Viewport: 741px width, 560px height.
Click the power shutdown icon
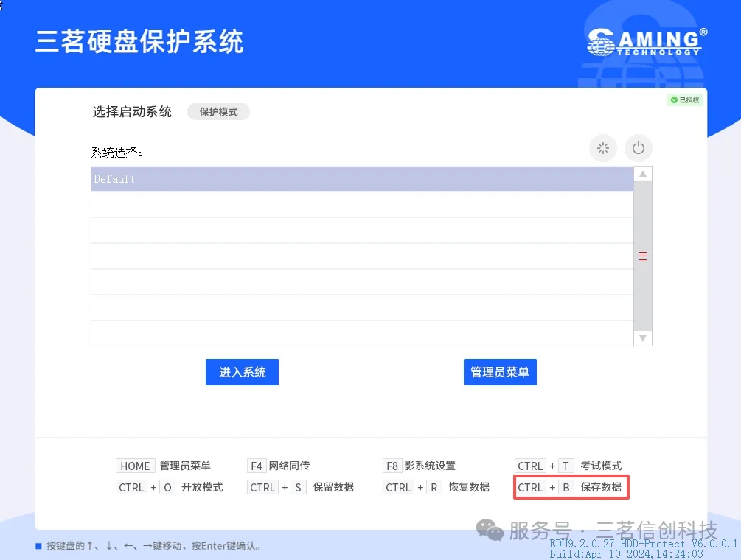point(639,148)
